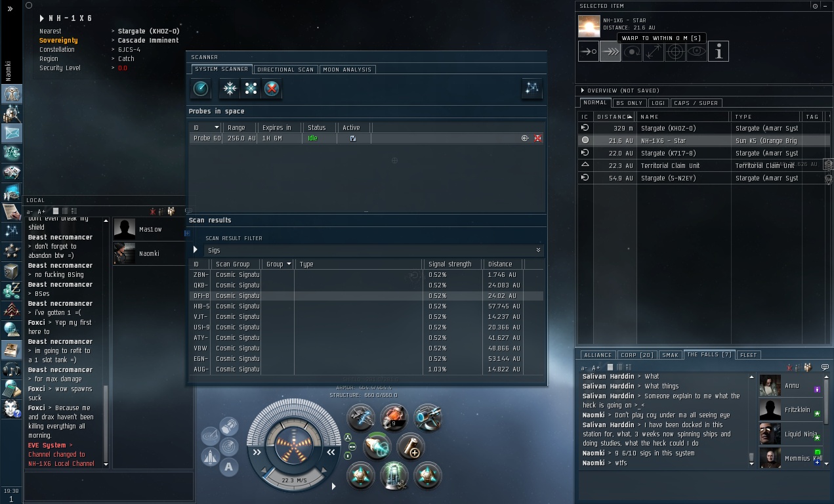Open the Help face icon in Neocom

point(12,408)
